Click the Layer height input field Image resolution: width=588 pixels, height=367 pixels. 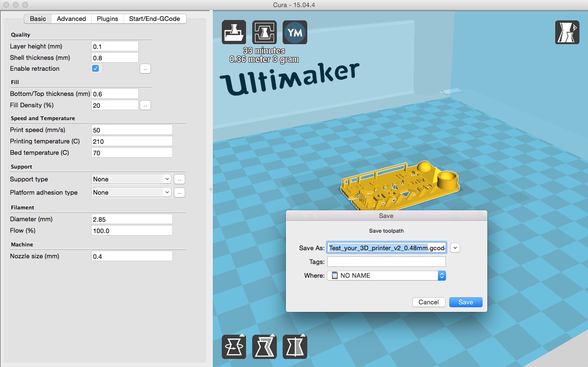pyautogui.click(x=115, y=46)
